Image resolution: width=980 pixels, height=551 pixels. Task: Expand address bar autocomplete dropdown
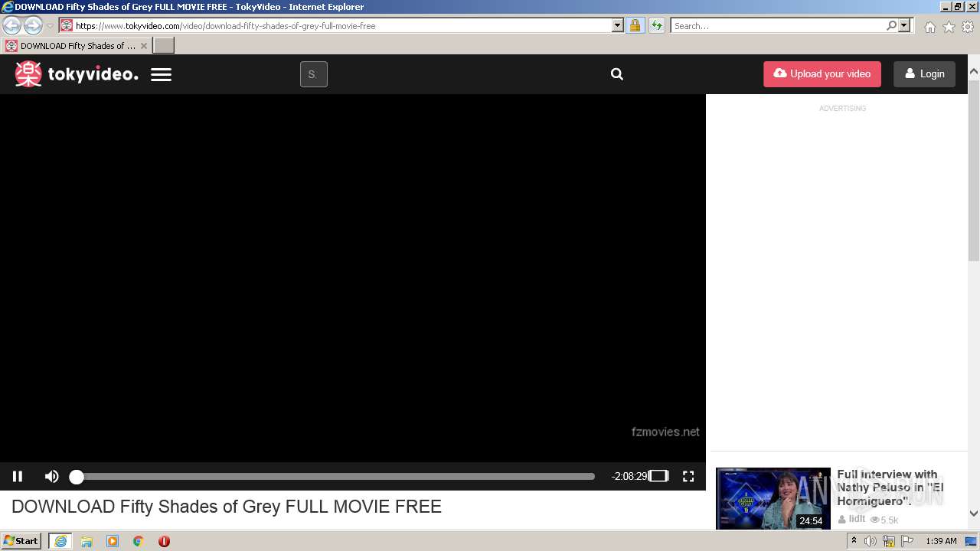click(x=618, y=25)
